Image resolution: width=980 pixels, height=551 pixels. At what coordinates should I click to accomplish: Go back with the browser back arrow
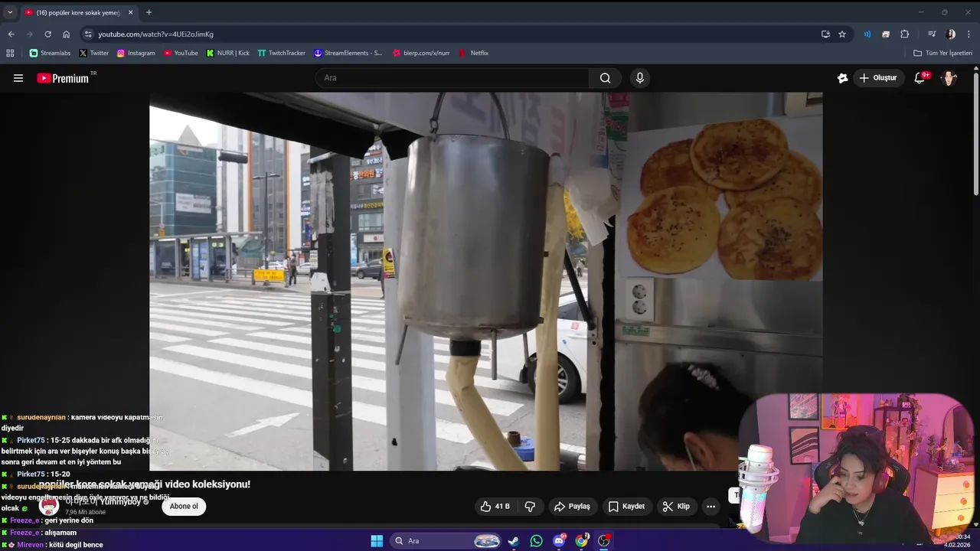point(11,34)
